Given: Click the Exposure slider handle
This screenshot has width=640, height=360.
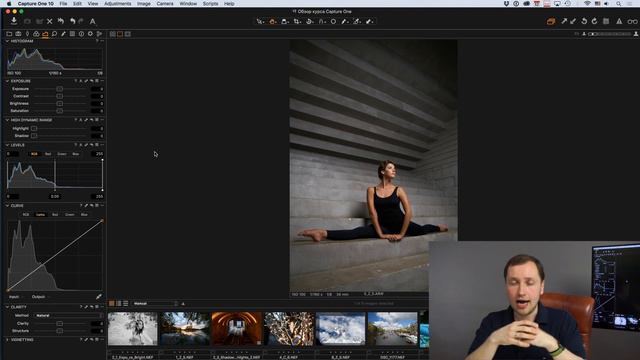Looking at the screenshot, I should coord(60,89).
